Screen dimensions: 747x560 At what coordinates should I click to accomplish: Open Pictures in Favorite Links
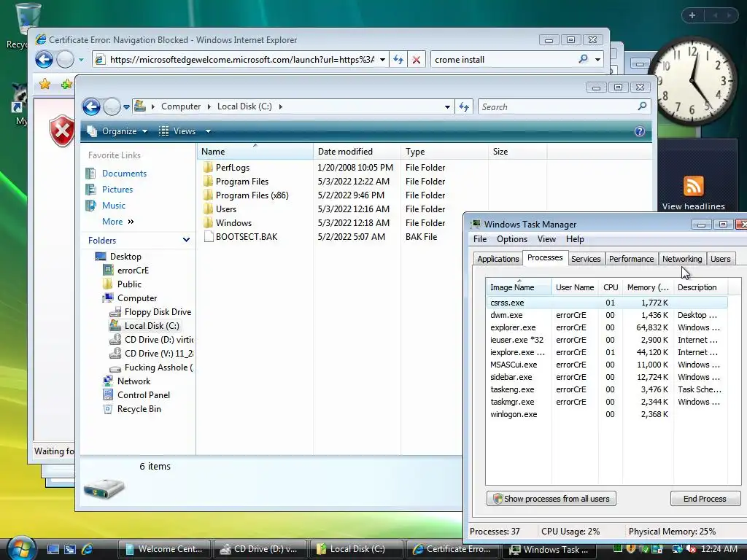117,190
